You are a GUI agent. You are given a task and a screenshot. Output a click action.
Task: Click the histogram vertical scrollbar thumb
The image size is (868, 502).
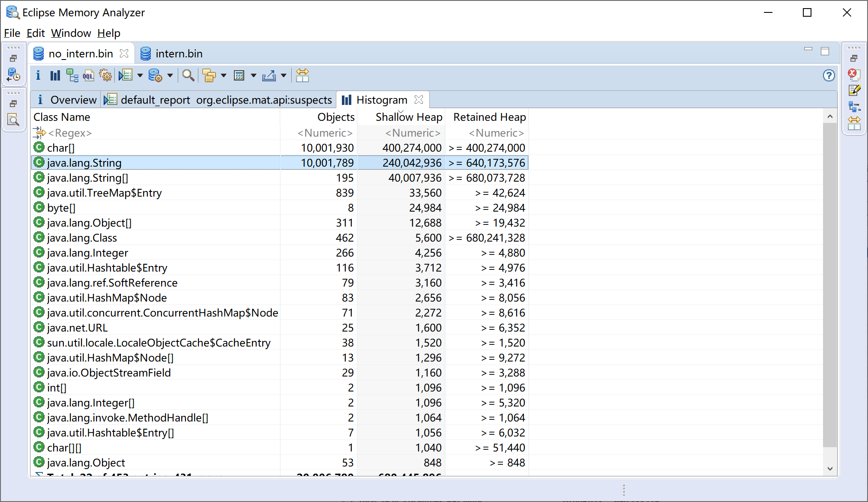tap(830, 285)
